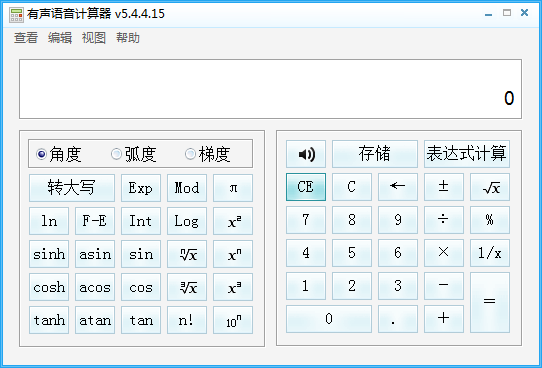
Task: Click the 表达式计算 button
Action: (x=467, y=154)
